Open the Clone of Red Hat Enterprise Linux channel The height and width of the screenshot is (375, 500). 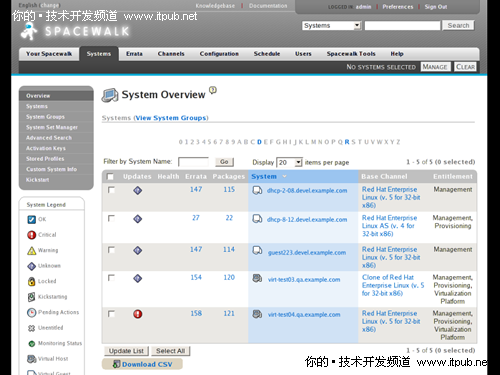click(393, 285)
